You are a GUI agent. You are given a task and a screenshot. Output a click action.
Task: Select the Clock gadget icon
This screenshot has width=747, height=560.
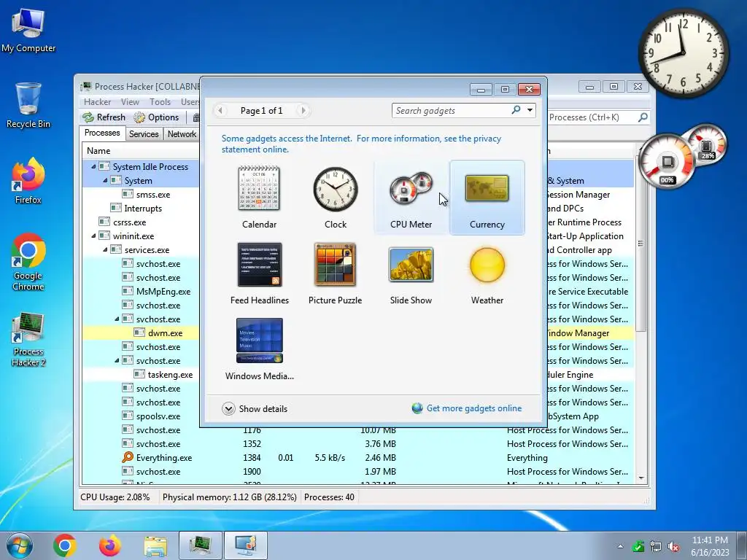click(336, 189)
